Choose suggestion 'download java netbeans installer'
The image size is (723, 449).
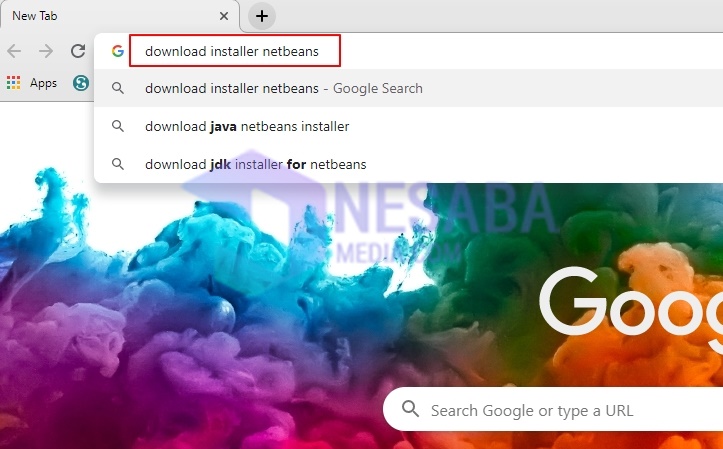click(x=409, y=126)
